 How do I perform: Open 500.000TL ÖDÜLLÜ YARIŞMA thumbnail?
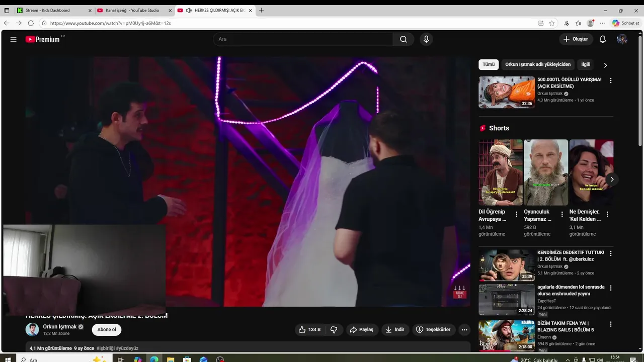[507, 92]
